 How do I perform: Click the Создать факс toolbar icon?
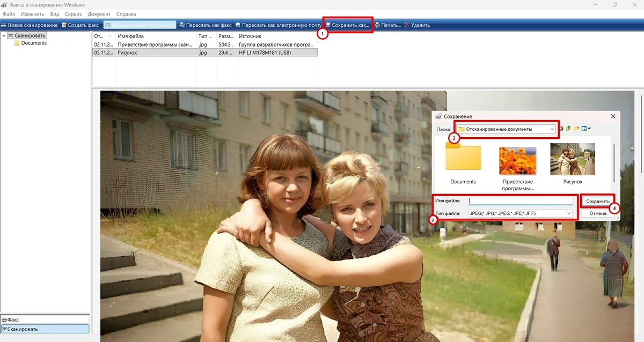coord(82,25)
